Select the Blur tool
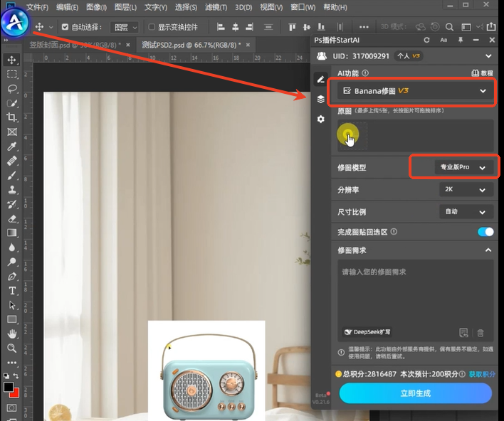504x421 pixels. click(x=12, y=247)
